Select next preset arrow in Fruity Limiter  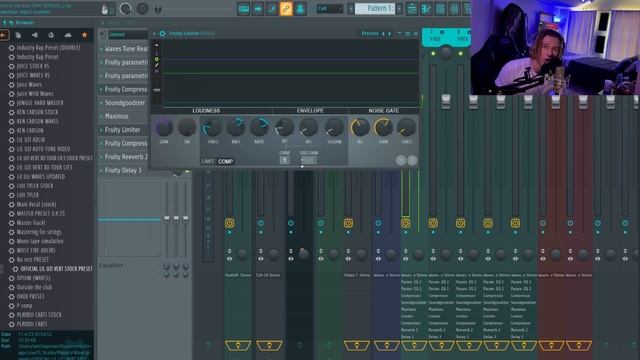pyautogui.click(x=389, y=33)
